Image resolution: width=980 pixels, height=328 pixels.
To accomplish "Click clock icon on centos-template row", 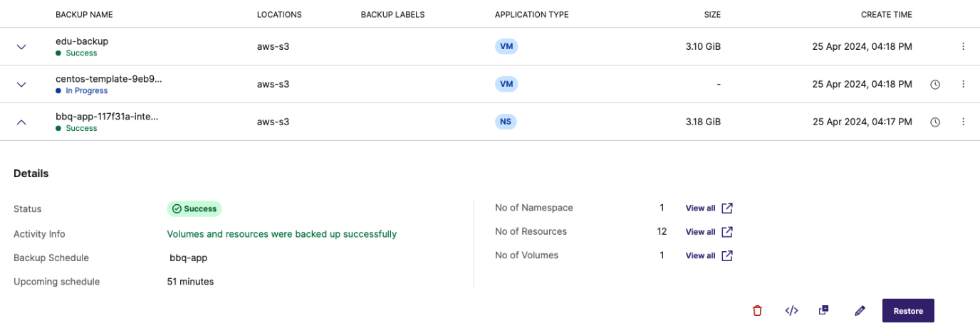I will tap(936, 85).
